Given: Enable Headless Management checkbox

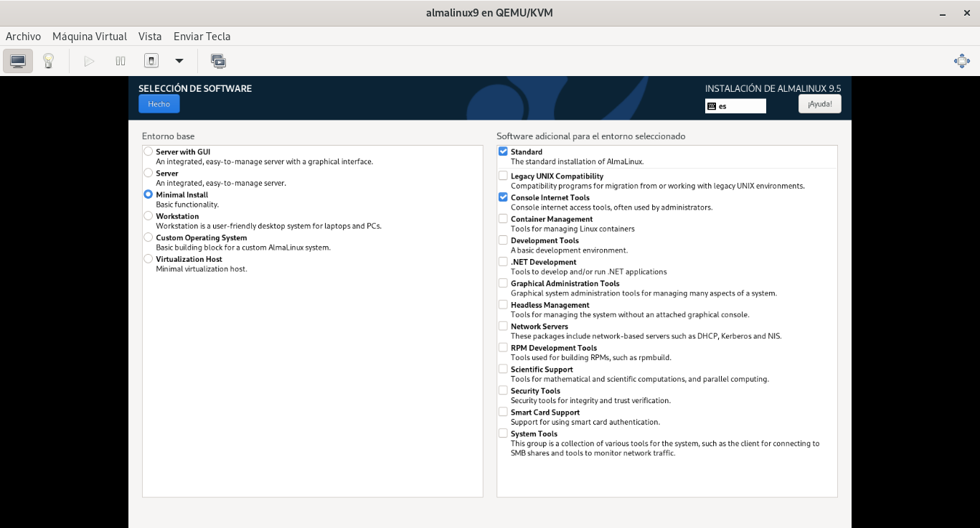Looking at the screenshot, I should [x=503, y=305].
